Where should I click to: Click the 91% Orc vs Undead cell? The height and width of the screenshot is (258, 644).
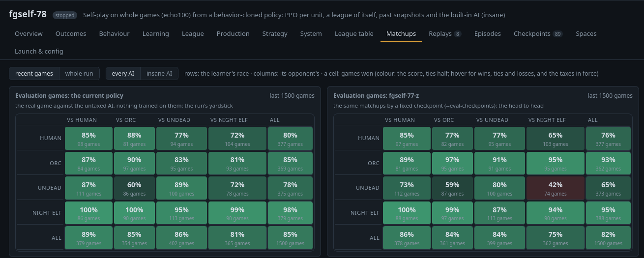click(499, 163)
